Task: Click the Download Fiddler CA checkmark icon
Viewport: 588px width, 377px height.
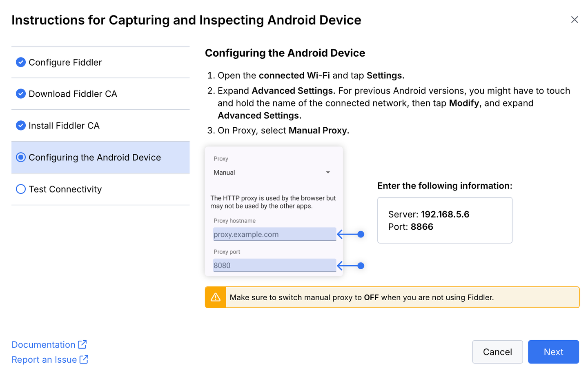Action: tap(21, 94)
